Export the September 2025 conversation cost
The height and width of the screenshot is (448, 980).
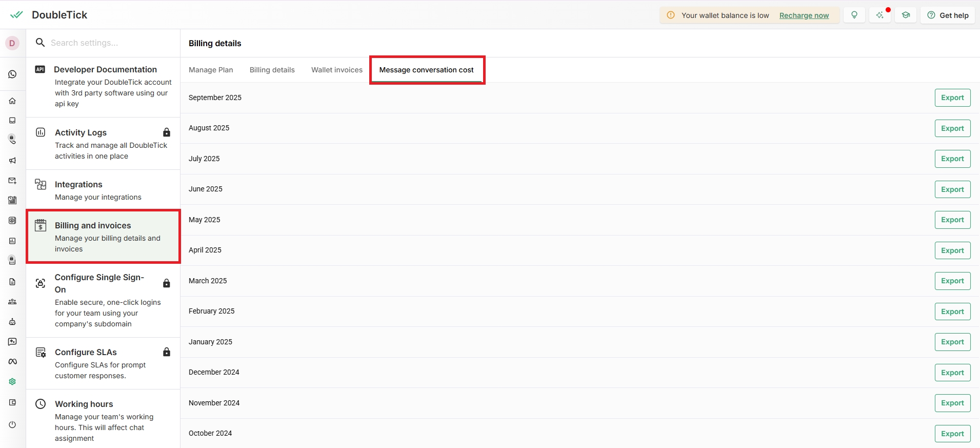coord(952,98)
